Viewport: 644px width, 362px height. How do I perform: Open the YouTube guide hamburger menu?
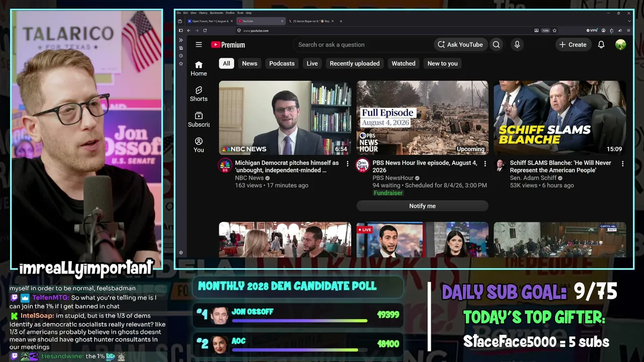click(199, 45)
